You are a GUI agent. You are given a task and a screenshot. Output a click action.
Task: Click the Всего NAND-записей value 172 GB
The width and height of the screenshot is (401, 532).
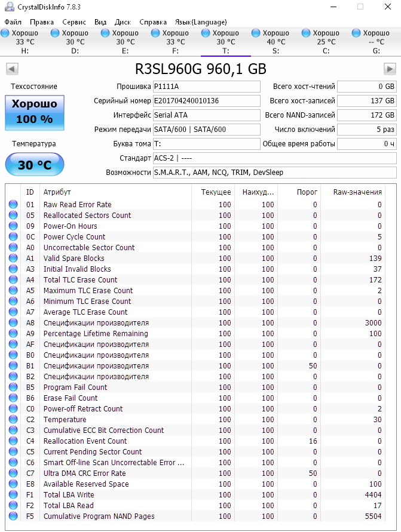coord(367,115)
